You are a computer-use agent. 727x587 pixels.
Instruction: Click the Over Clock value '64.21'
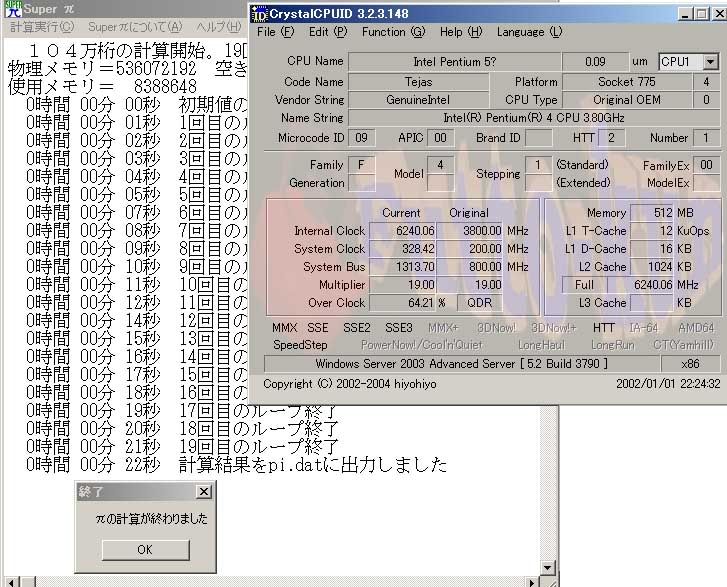[x=402, y=303]
